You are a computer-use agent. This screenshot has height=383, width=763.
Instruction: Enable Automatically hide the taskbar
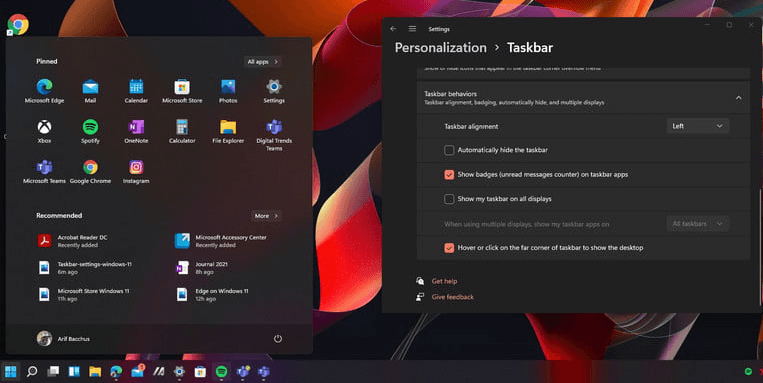[449, 150]
